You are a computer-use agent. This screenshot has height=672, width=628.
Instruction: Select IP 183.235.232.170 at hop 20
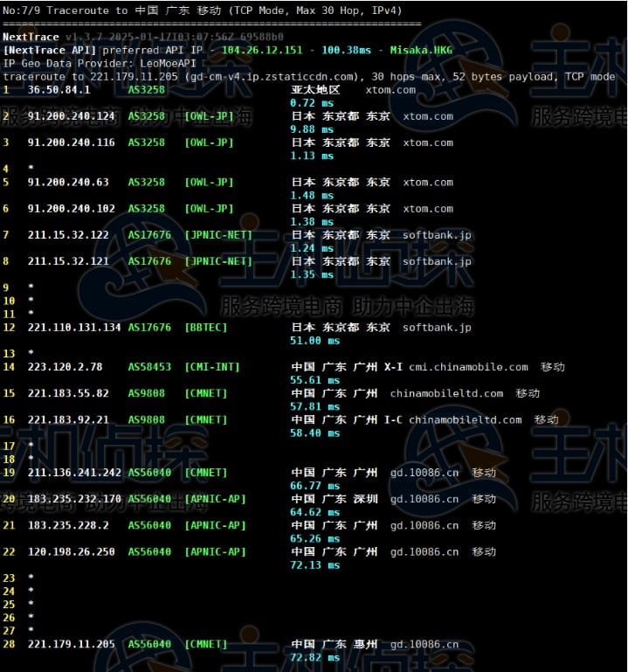pyautogui.click(x=74, y=499)
